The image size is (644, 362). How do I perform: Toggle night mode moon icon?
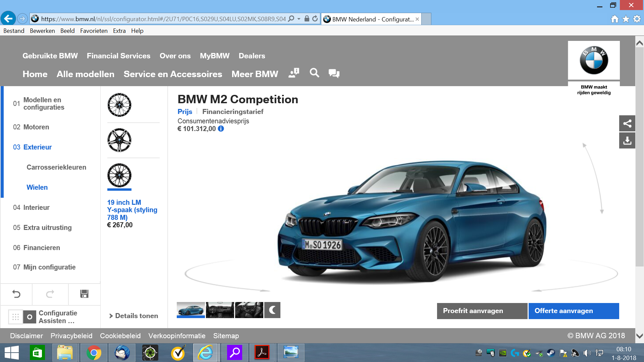point(272,310)
